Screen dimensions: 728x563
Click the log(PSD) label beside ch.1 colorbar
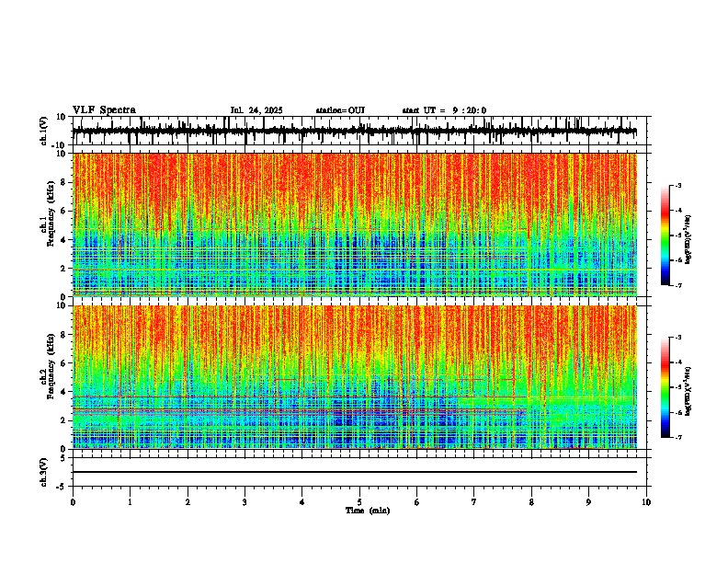tap(688, 240)
